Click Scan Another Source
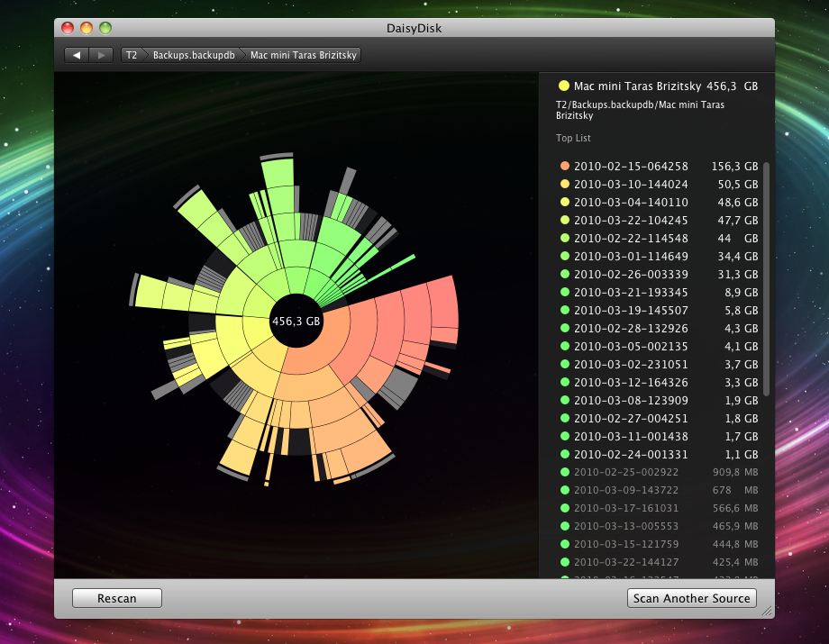 pos(691,598)
